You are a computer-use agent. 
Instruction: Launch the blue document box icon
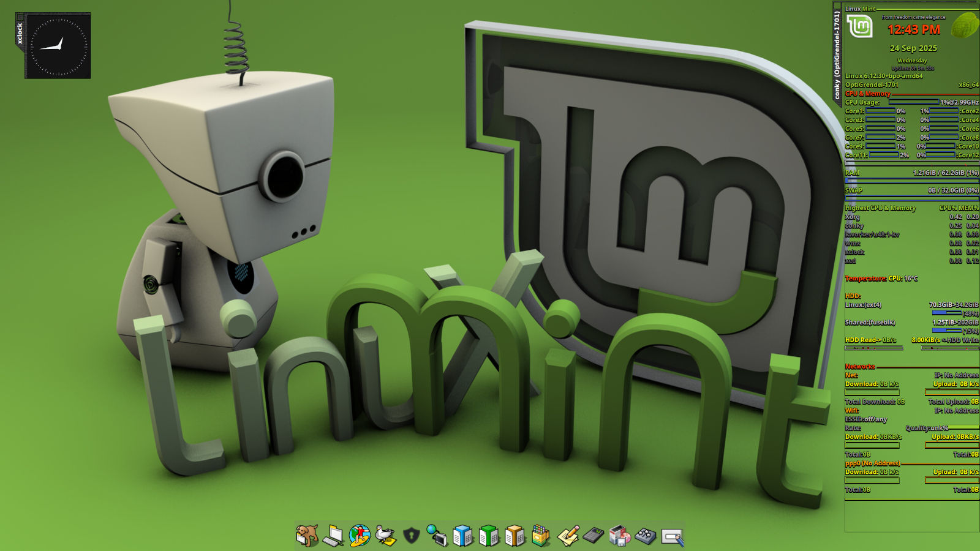(463, 536)
